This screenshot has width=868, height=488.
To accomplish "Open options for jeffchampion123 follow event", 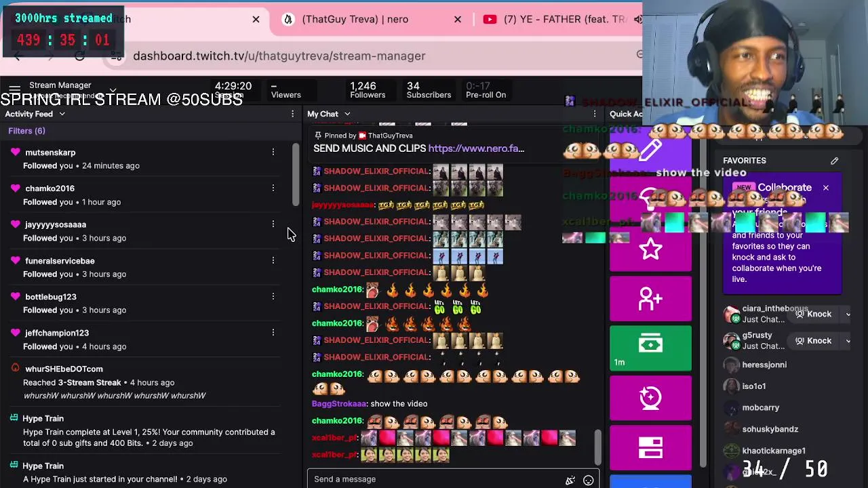I will pyautogui.click(x=273, y=332).
